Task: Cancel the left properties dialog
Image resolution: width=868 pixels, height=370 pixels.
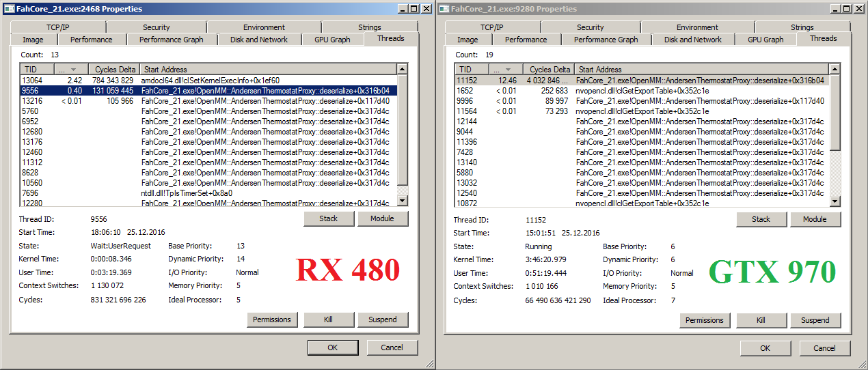Action: pos(392,347)
